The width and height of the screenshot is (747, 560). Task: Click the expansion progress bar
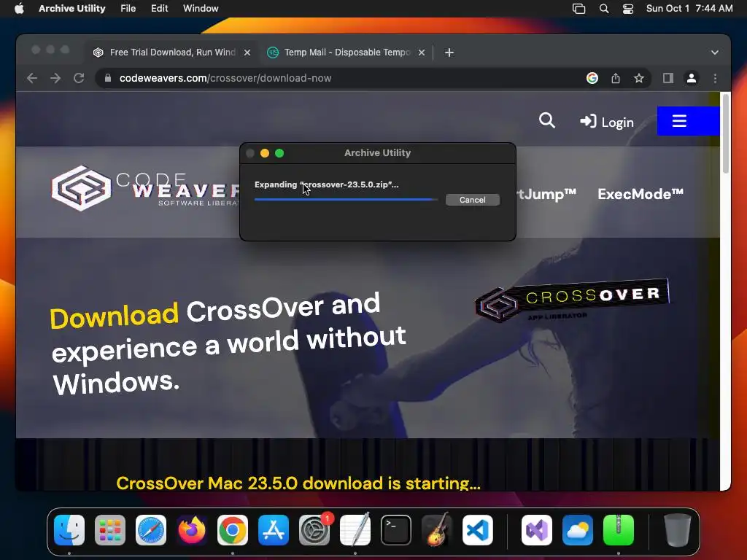coord(347,200)
